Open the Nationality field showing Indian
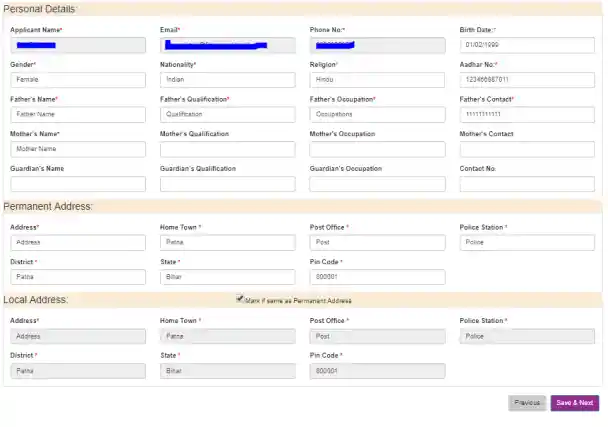608x427 pixels. point(227,80)
